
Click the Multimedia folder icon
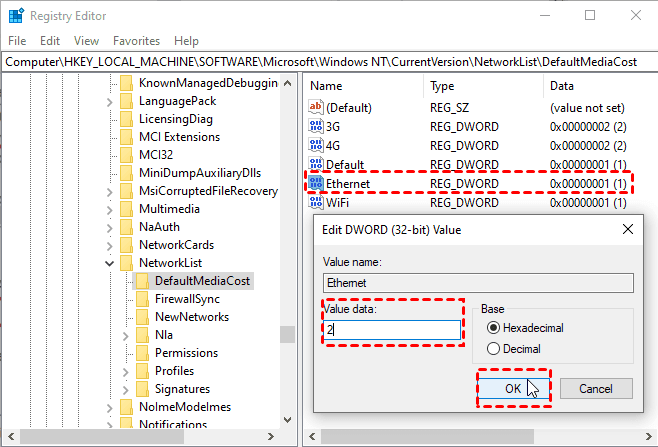(x=126, y=209)
